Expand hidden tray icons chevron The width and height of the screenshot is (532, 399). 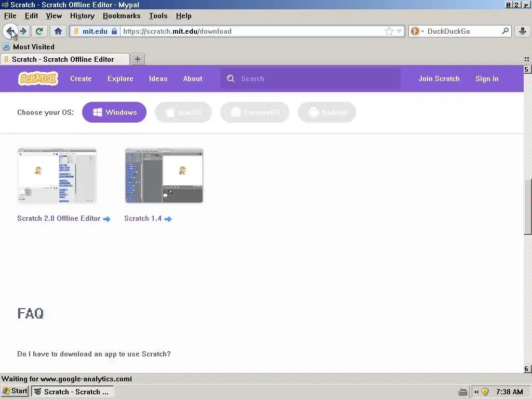(476, 392)
